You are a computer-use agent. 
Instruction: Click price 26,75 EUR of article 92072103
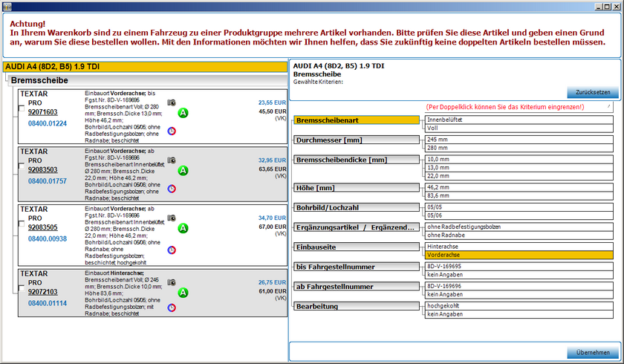click(x=272, y=282)
